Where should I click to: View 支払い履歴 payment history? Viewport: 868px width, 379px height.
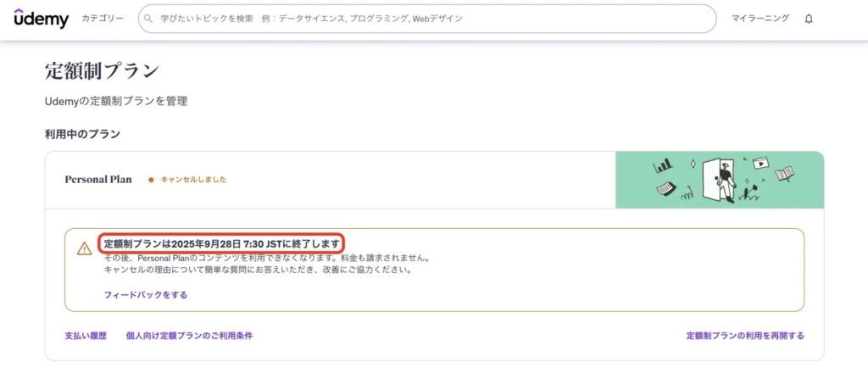coord(86,336)
